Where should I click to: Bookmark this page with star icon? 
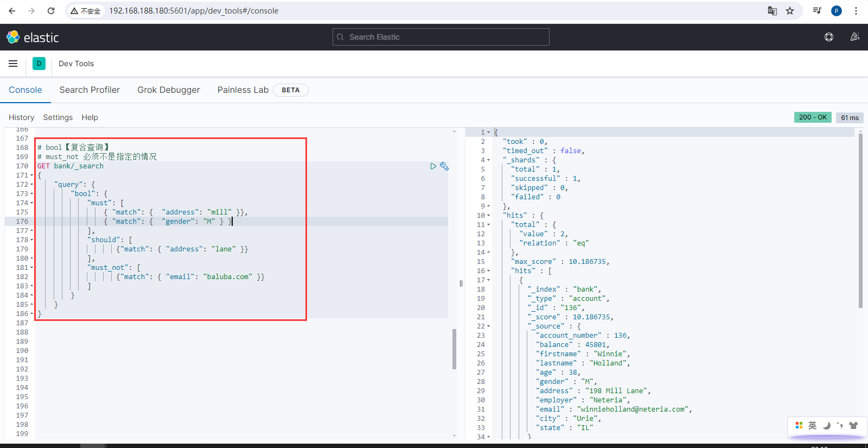[790, 11]
